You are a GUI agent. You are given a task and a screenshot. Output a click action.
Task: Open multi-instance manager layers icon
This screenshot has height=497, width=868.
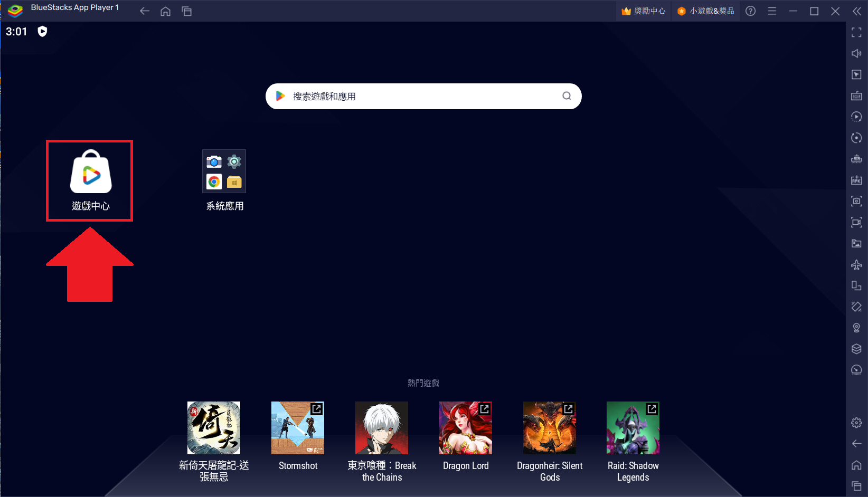pos(856,349)
